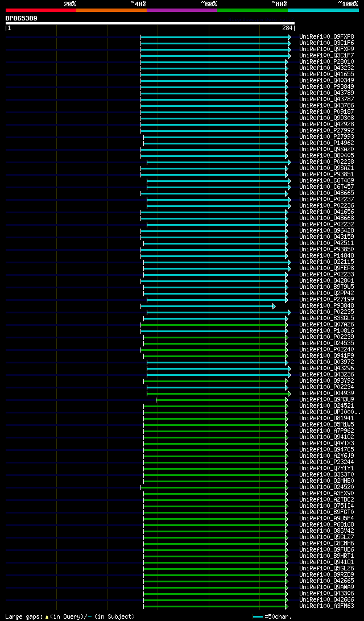This screenshot has height=621, width=364.
Task: Click the UniRef100_Q42928 entry
Action: pos(327,125)
